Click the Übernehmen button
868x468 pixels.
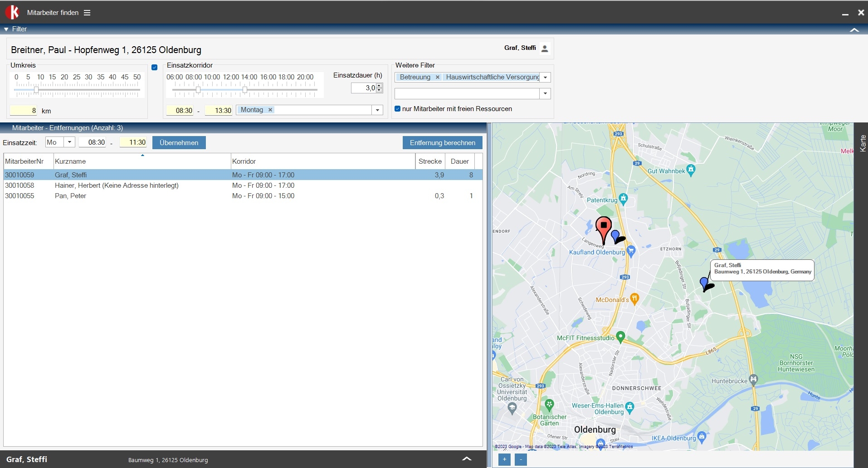(x=179, y=143)
